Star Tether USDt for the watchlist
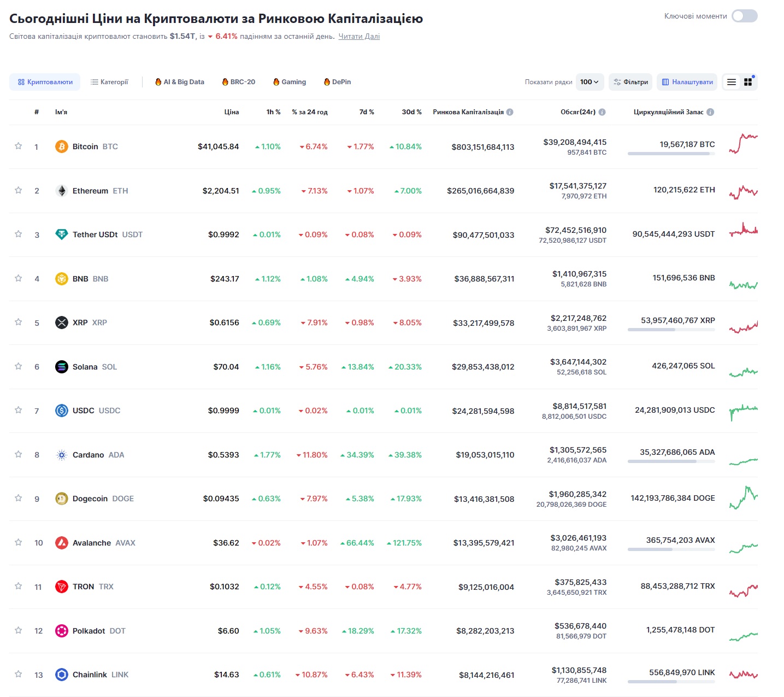The height and width of the screenshot is (697, 784). tap(19, 234)
